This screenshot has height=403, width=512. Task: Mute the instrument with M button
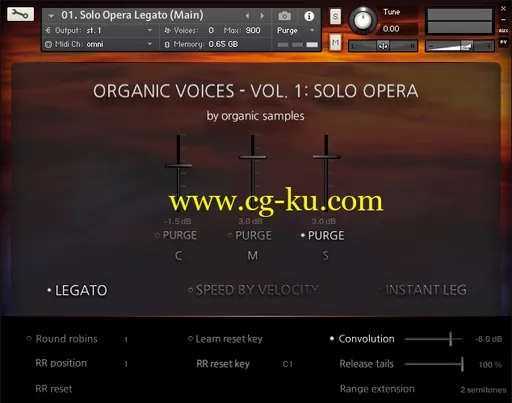335,42
